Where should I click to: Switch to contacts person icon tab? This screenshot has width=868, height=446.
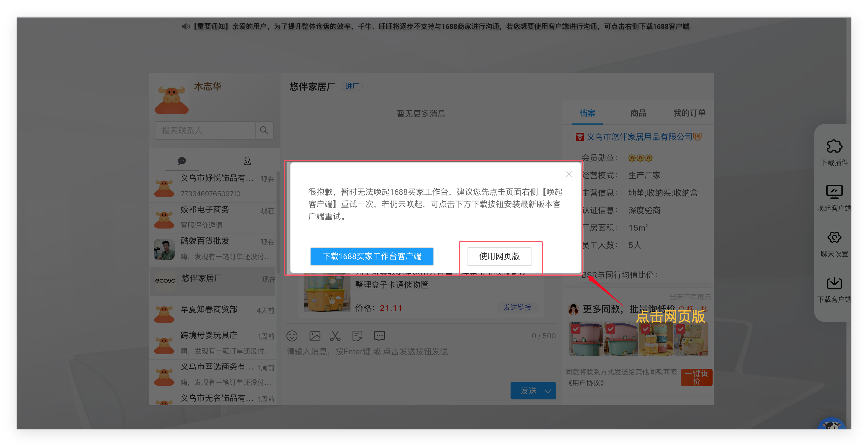pyautogui.click(x=247, y=161)
